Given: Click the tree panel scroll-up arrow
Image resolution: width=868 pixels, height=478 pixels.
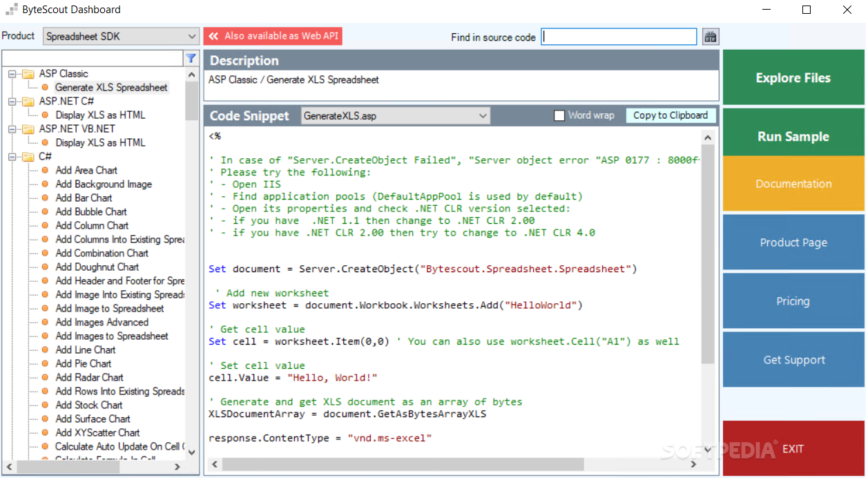Looking at the screenshot, I should (x=191, y=74).
